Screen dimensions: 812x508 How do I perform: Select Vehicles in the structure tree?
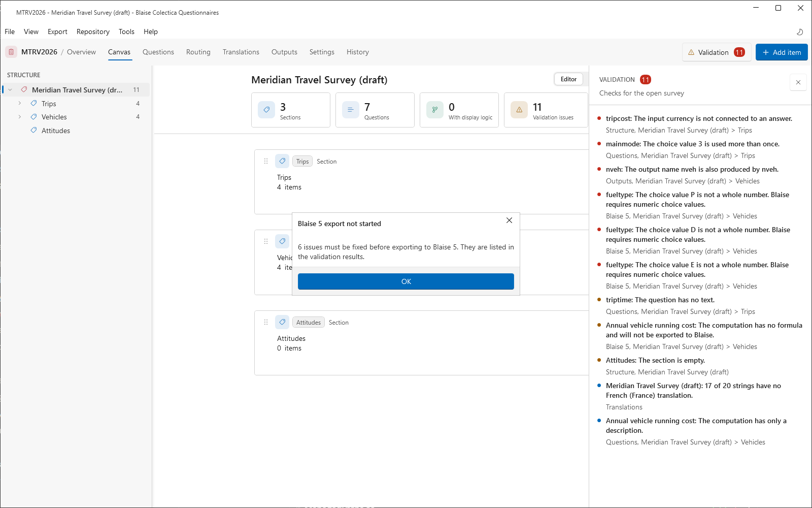point(76,117)
